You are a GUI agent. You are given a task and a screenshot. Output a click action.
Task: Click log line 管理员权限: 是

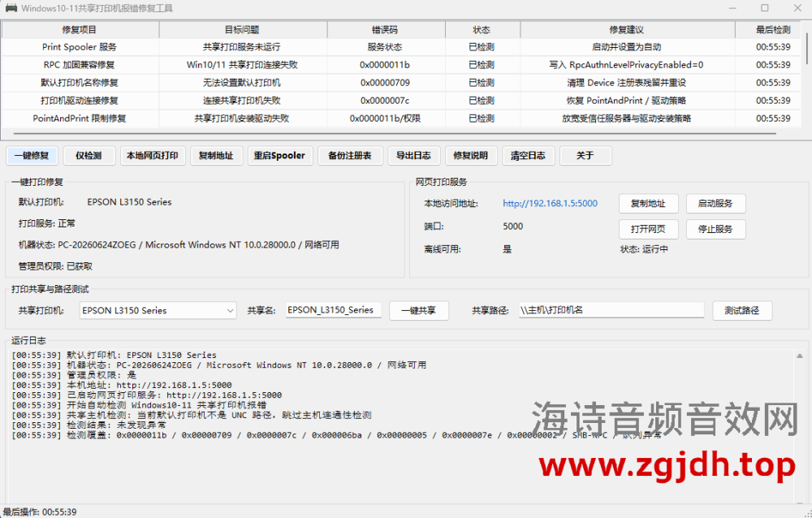click(x=74, y=375)
